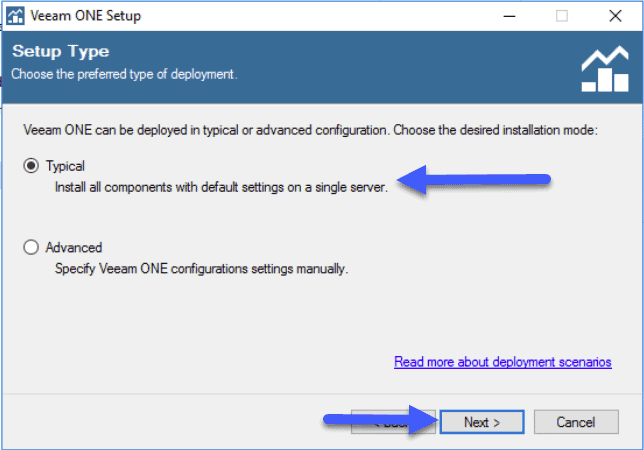Screen dimensions: 644x450
Task: Select the Advanced radio button
Action: coord(31,247)
